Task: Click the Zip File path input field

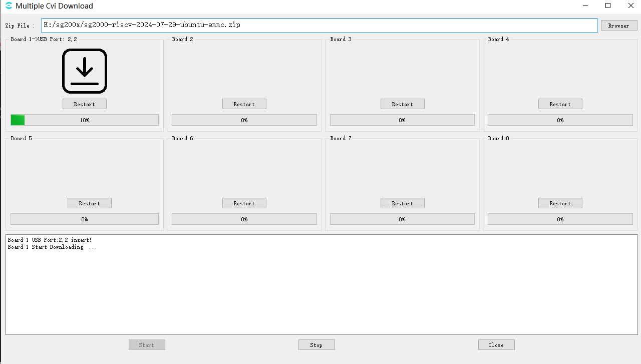Action: tap(319, 25)
